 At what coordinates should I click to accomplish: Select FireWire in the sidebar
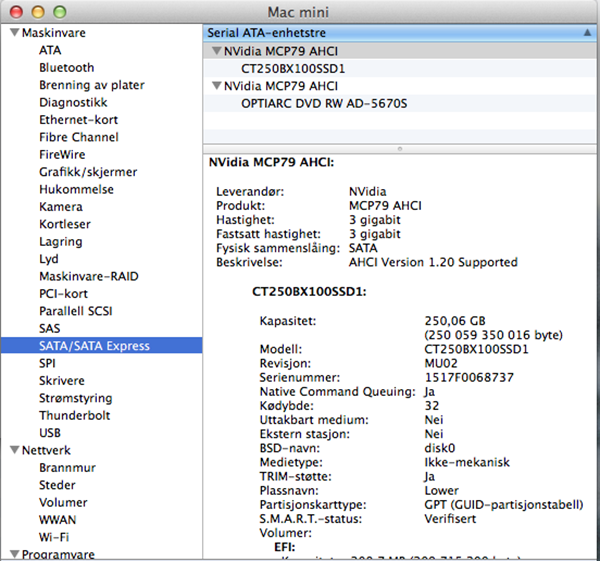click(x=62, y=155)
